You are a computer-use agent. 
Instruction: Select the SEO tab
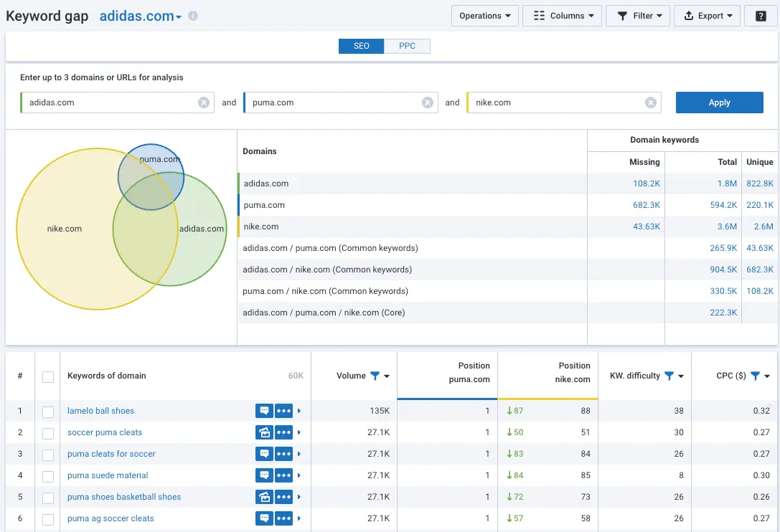coord(361,45)
